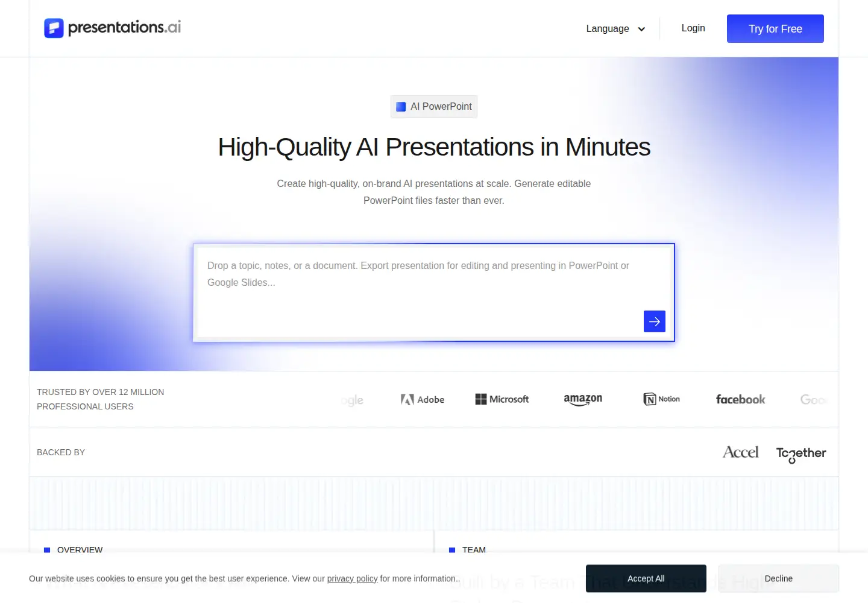The image size is (868, 603).
Task: Submit the prompt with the arrow button
Action: pyautogui.click(x=655, y=321)
